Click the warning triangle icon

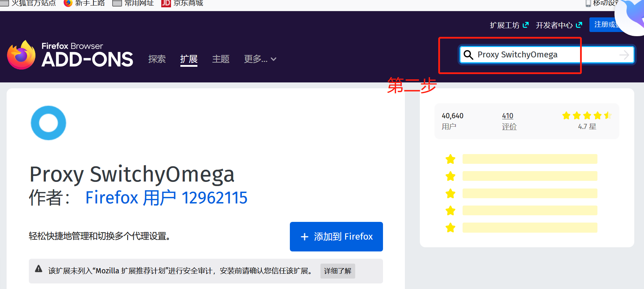click(x=39, y=268)
